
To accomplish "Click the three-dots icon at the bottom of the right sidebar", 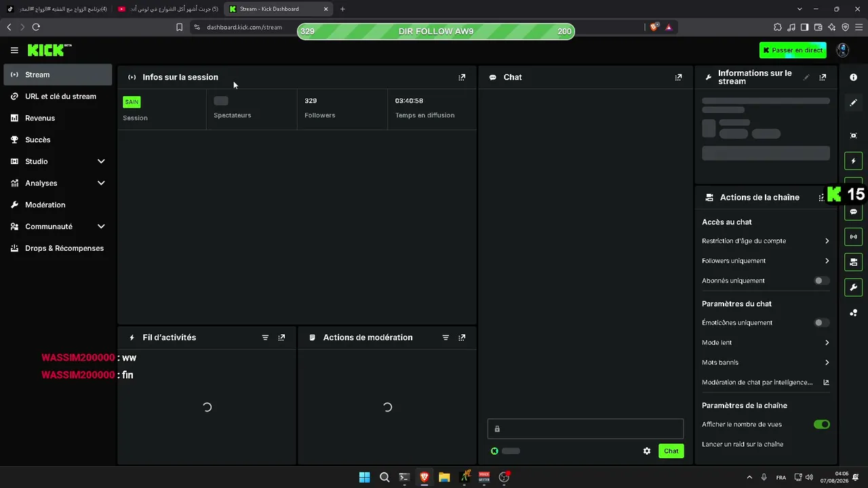I will pyautogui.click(x=854, y=312).
